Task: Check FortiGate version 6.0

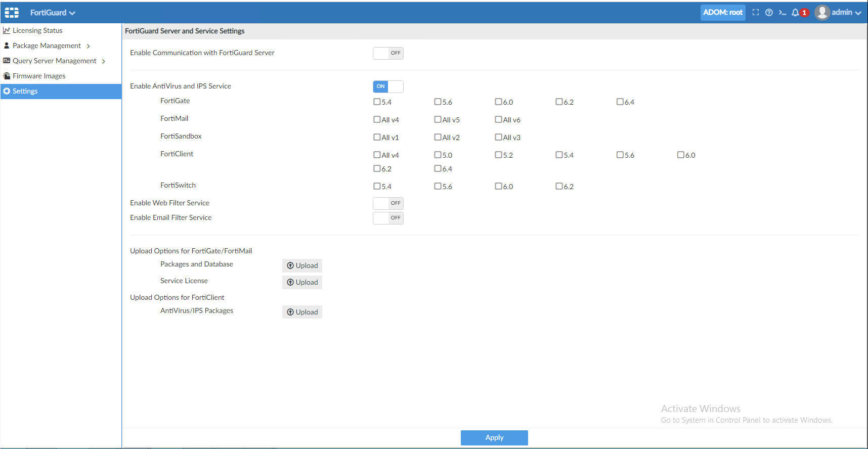Action: tap(498, 102)
